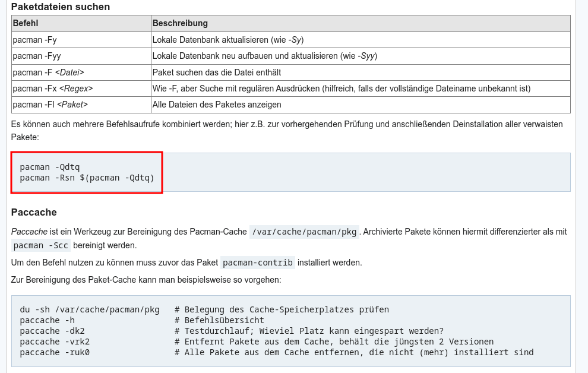Click the 'pacman -Rsn $(pacman -Qdtq)' code line
588x373 pixels.
coord(87,178)
